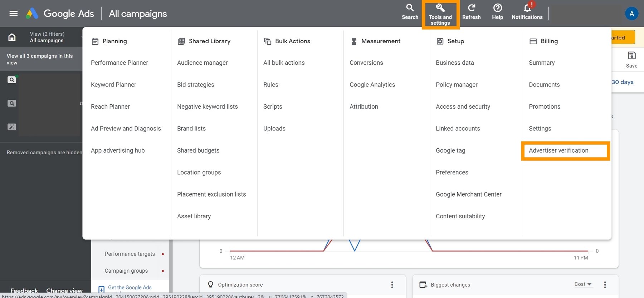The width and height of the screenshot is (644, 298).
Task: Open Brand lists
Action: (x=191, y=129)
